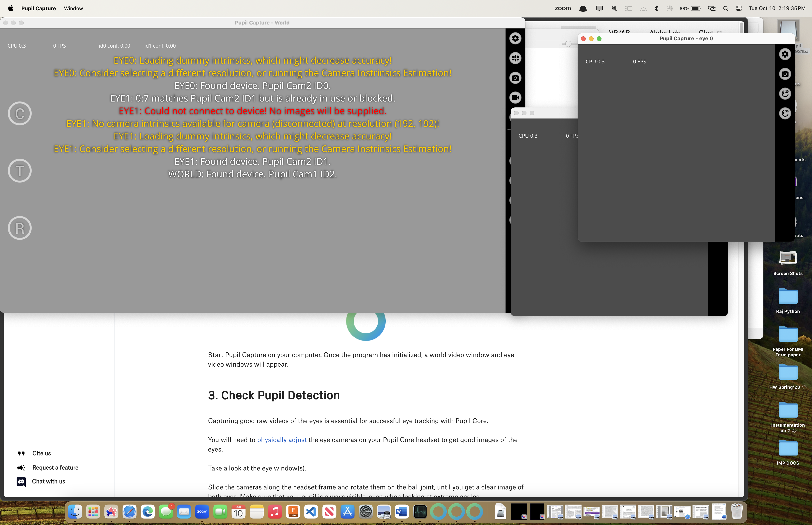This screenshot has width=812, height=525.
Task: Start validation test with the T button
Action: tap(20, 171)
